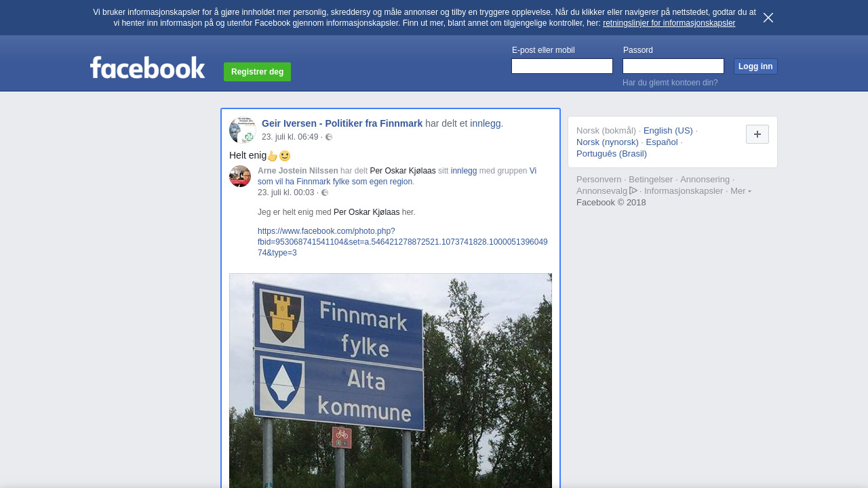Open Har du glemt kontoen din link

(x=670, y=83)
